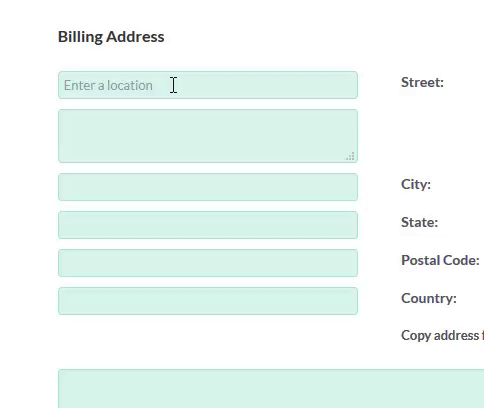Viewport: 484px width, 408px height.
Task: Select the billing City input field
Action: coord(208,187)
